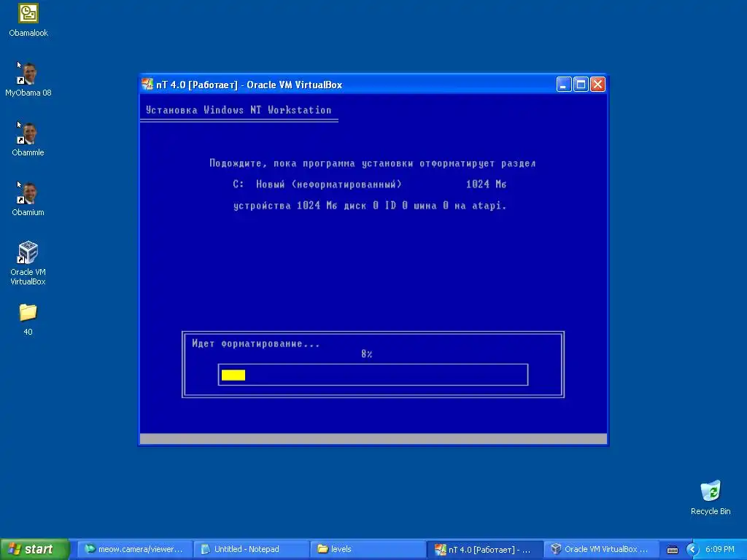The width and height of the screenshot is (747, 560).
Task: Click the 'Идет форматирование...' text
Action: pyautogui.click(x=256, y=343)
